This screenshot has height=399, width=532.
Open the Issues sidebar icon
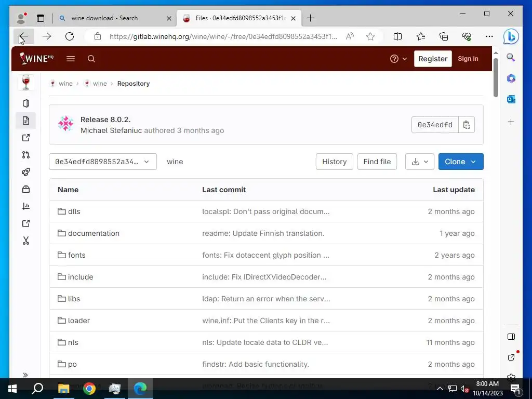click(26, 138)
